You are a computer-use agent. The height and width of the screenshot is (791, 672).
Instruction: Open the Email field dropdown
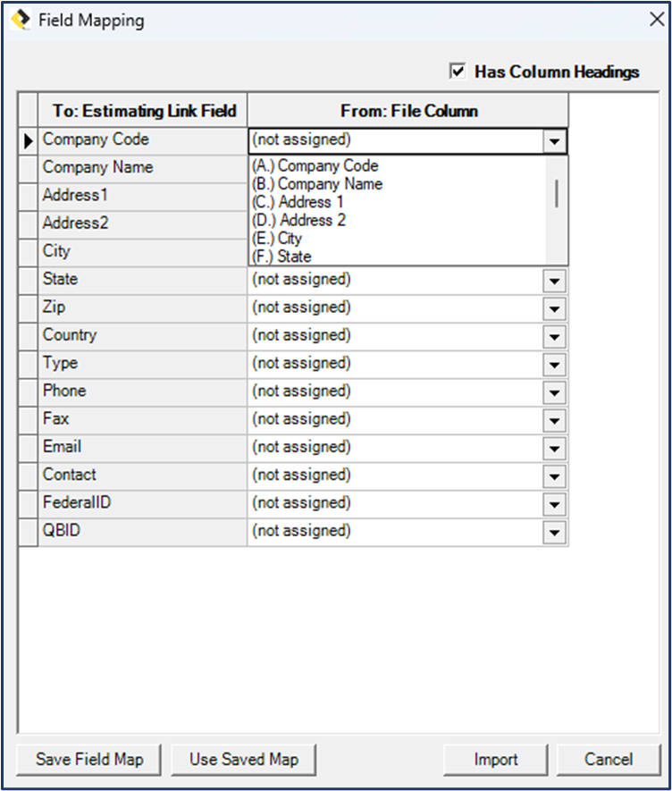(554, 447)
